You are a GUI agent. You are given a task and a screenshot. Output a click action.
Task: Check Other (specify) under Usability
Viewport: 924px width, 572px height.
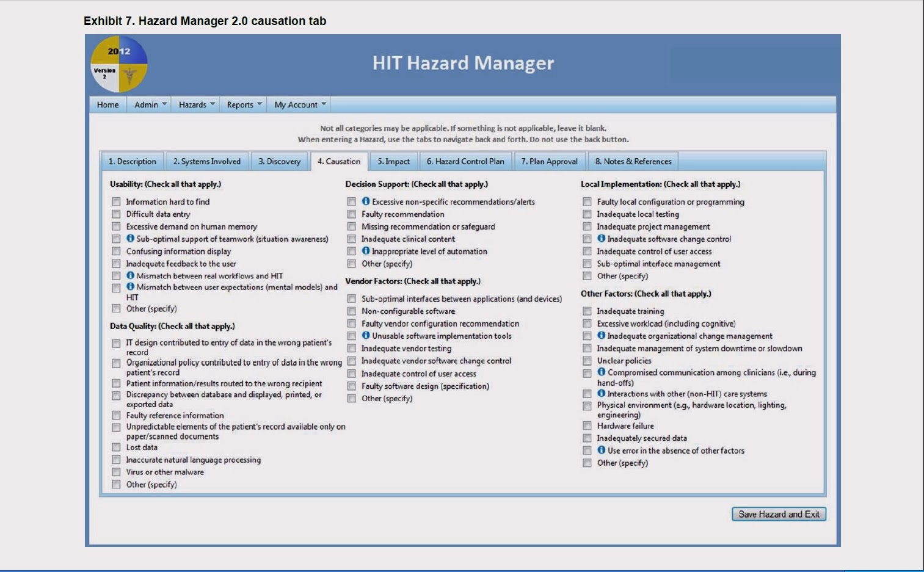pos(116,309)
